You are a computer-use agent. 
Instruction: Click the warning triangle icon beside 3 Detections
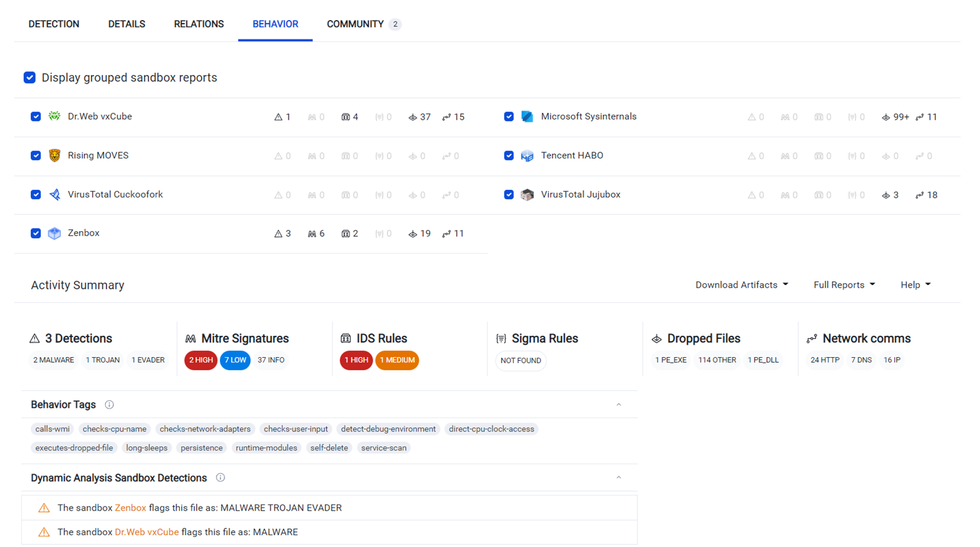(34, 338)
